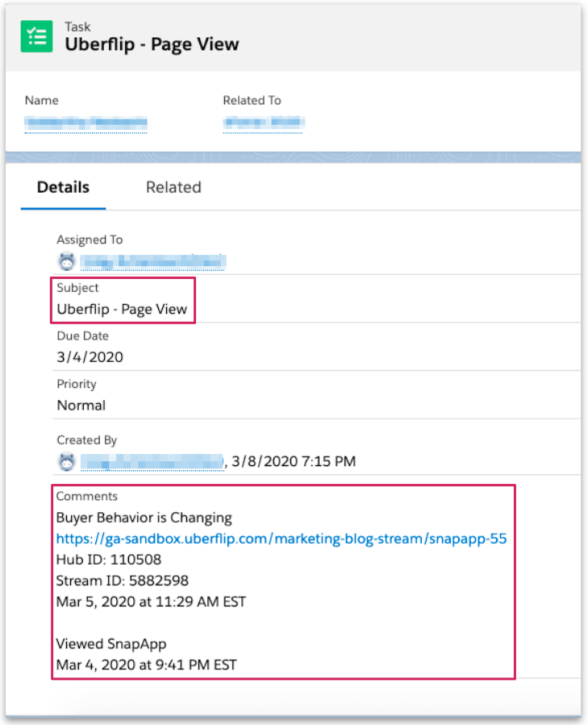
Task: Click the 'Stream ID: 5882598' line
Action: (x=122, y=581)
